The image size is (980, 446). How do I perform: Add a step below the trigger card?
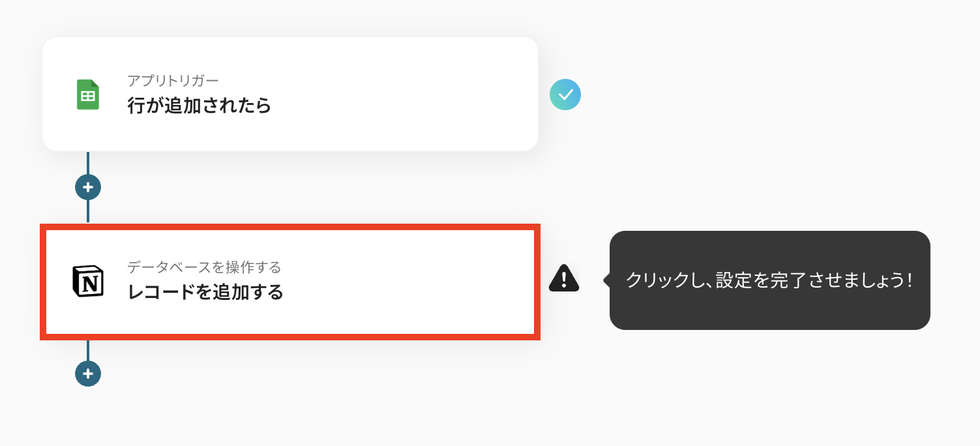pyautogui.click(x=88, y=187)
